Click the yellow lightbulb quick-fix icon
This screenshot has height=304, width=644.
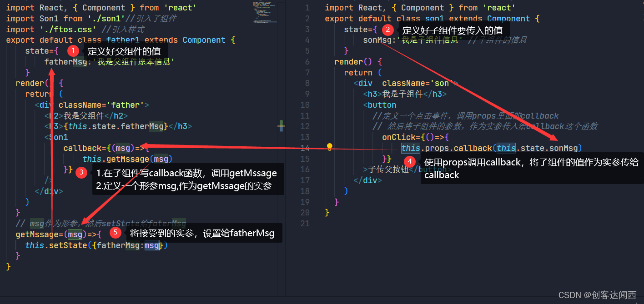[x=330, y=146]
